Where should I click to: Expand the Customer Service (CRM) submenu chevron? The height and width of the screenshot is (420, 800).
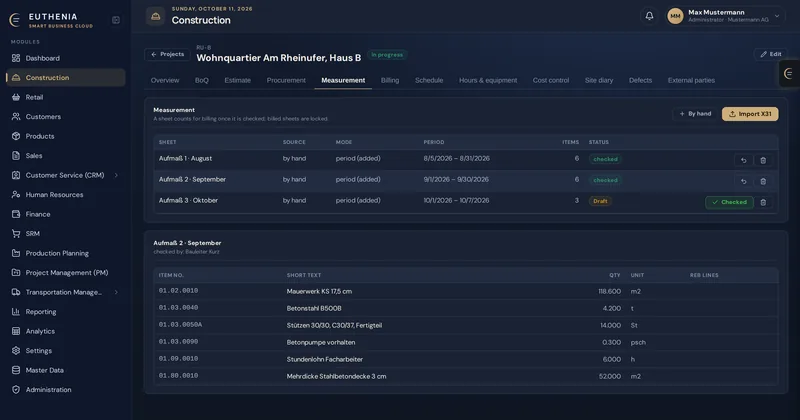[x=116, y=175]
